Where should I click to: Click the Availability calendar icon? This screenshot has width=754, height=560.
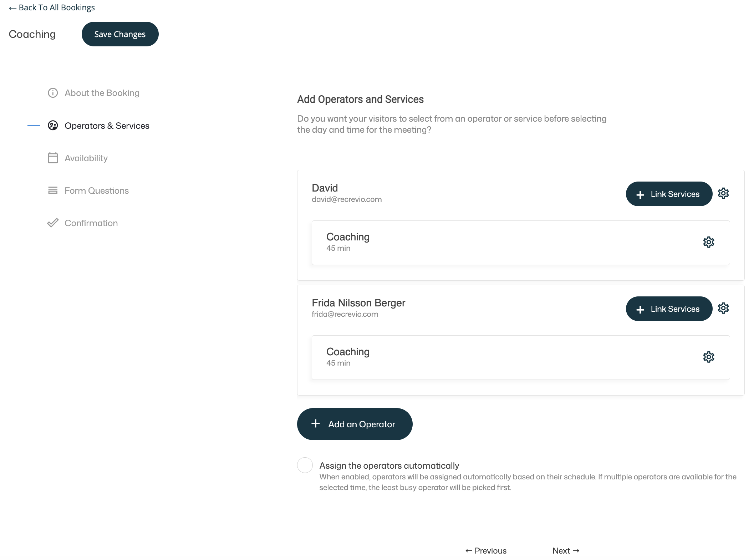[x=53, y=158]
